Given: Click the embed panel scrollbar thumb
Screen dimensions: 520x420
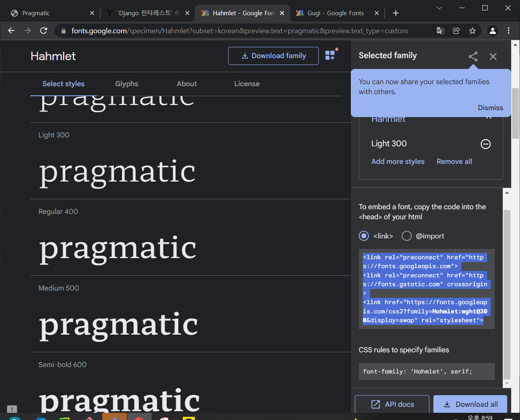Looking at the screenshot, I should click(507, 294).
